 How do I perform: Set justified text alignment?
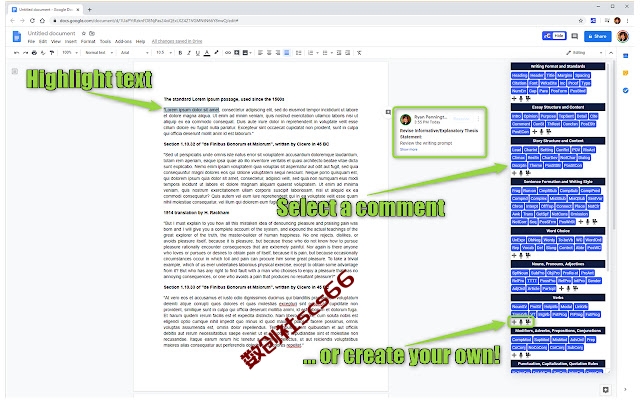(287, 53)
